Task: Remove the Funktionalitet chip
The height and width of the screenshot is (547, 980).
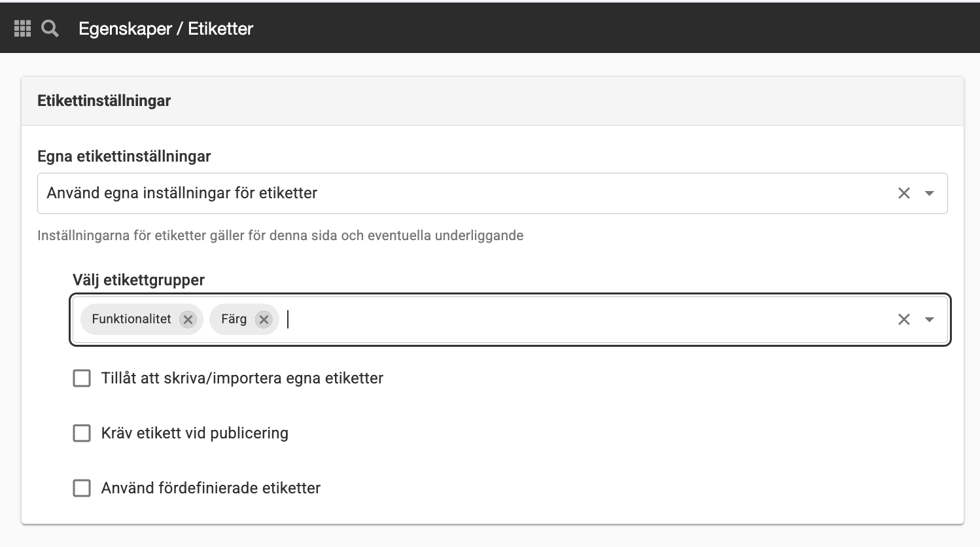Action: (188, 319)
